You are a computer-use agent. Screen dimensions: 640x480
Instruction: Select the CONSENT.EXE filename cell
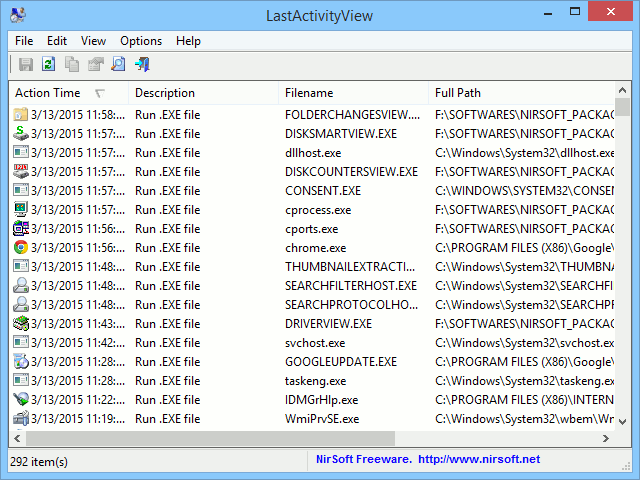323,191
